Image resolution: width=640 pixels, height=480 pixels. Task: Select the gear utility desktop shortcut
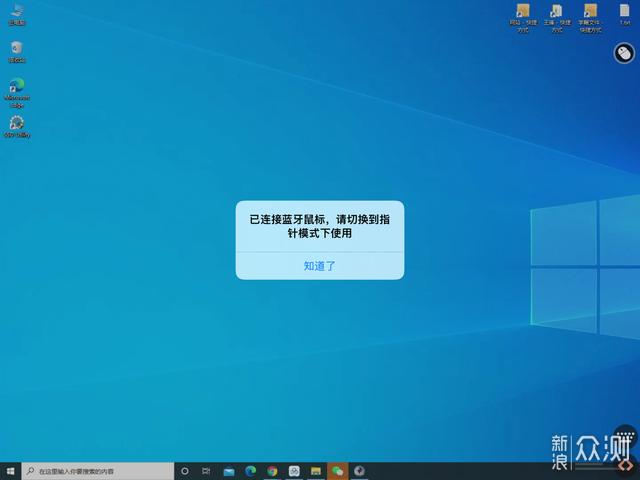tap(17, 127)
